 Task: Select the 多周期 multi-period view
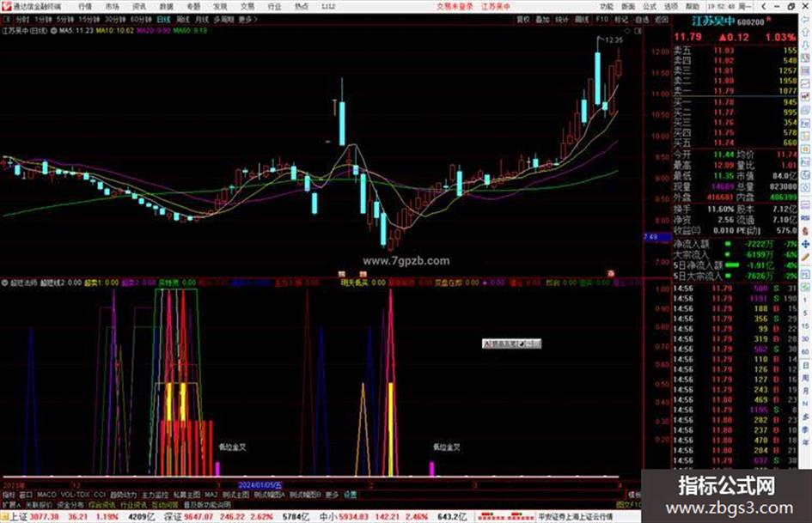click(x=223, y=19)
